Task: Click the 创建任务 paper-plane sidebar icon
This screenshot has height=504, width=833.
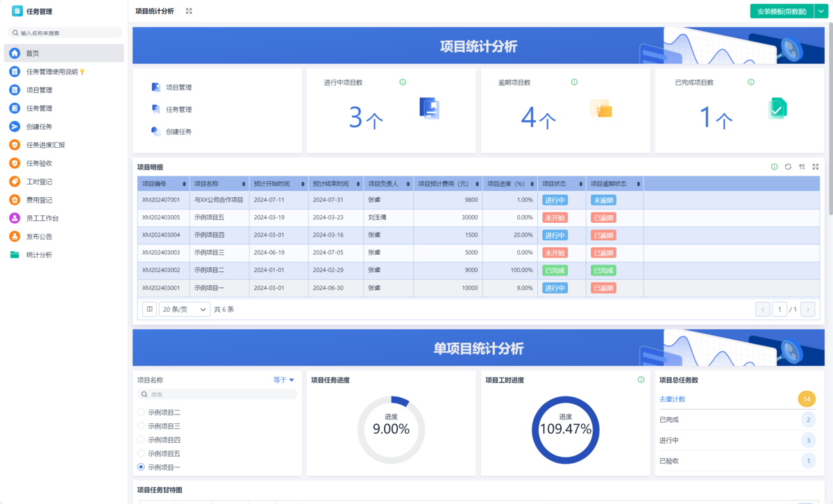Action: 15,126
